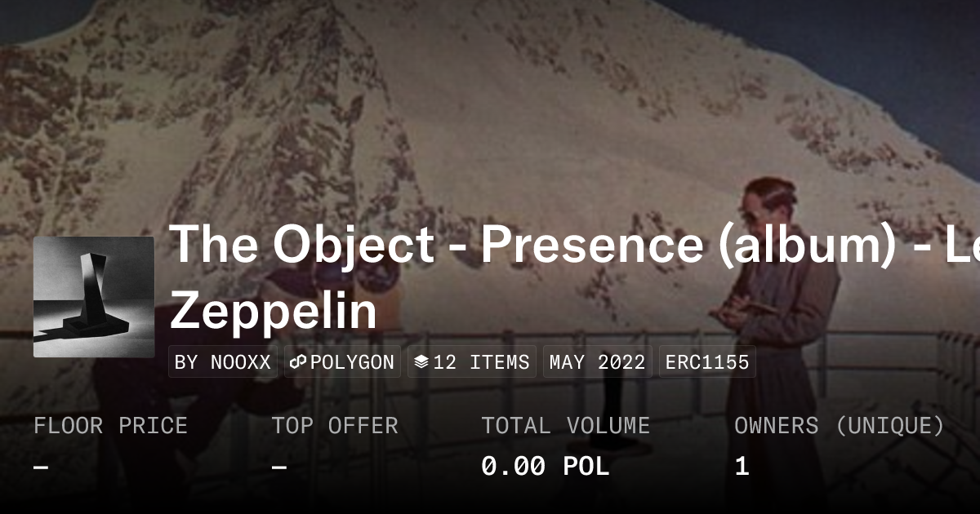This screenshot has height=514, width=980.
Task: Click the word "Presence" in the collection title
Action: click(591, 243)
